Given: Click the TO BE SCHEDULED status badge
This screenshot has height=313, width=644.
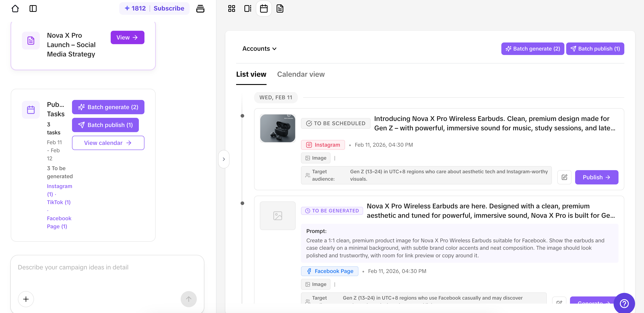Looking at the screenshot, I should pyautogui.click(x=336, y=123).
